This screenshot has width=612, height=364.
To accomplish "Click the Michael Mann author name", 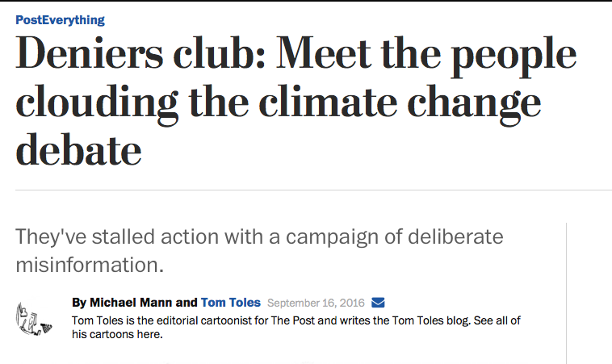I will point(131,303).
